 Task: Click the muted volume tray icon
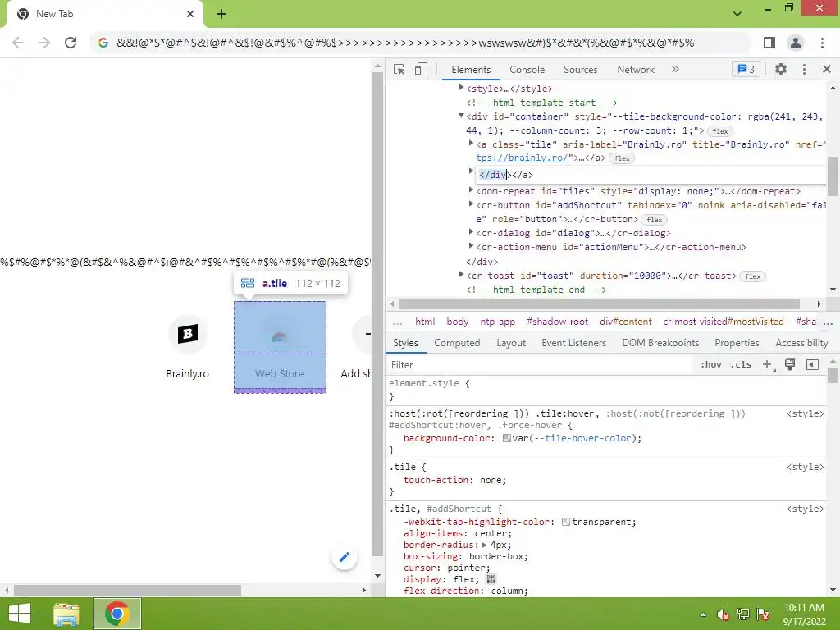coord(724,614)
